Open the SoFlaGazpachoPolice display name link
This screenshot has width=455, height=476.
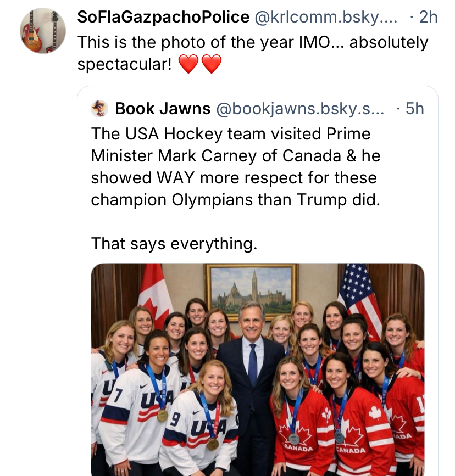pyautogui.click(x=163, y=17)
